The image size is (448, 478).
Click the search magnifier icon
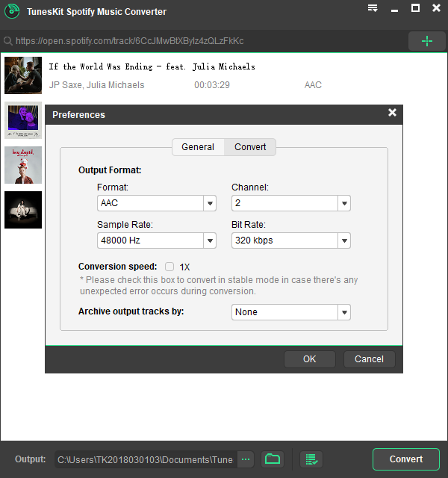(8, 41)
